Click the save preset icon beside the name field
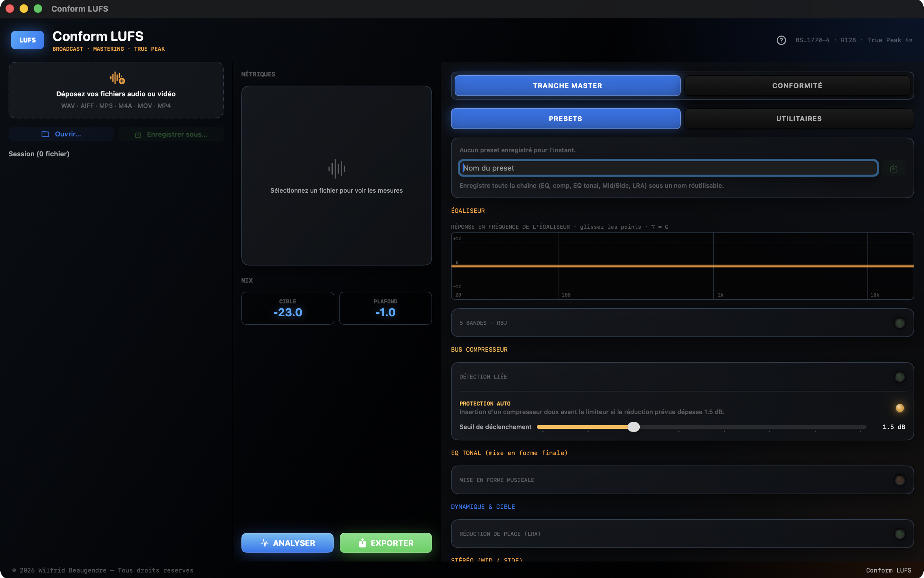924x578 pixels. pyautogui.click(x=894, y=168)
